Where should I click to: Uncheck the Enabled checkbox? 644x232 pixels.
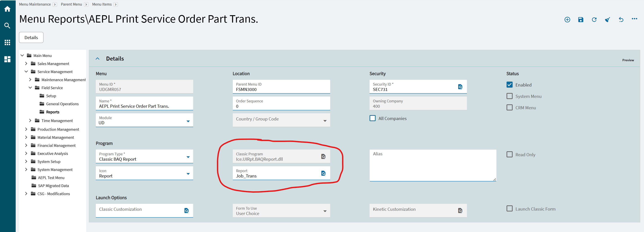tap(509, 85)
